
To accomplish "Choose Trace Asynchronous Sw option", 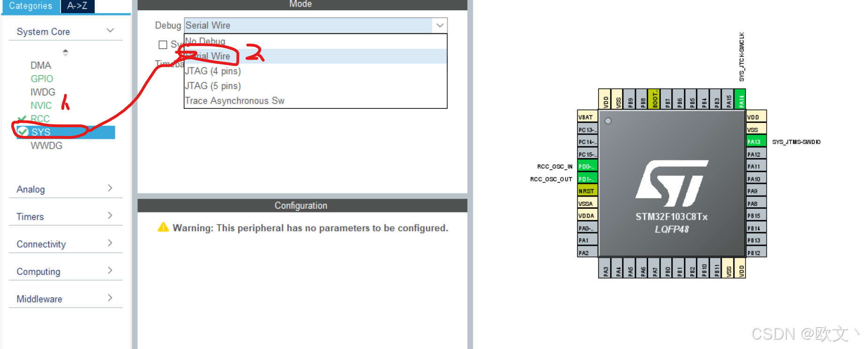I will pos(315,101).
